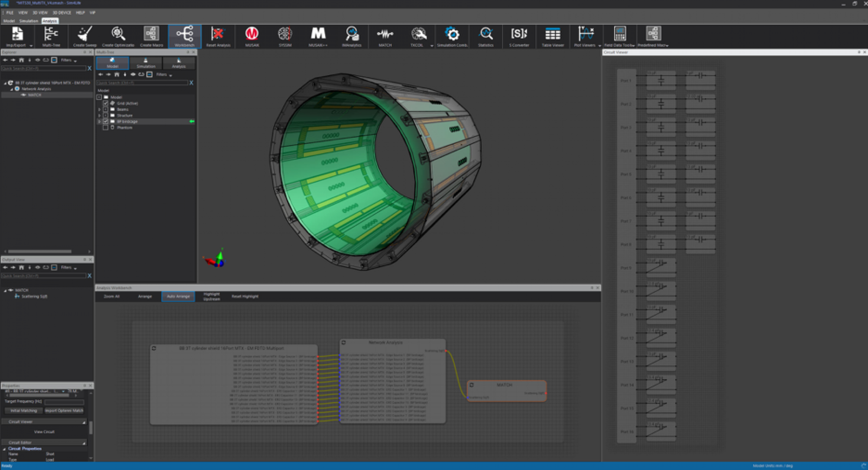Image resolution: width=868 pixels, height=470 pixels.
Task: Toggle the RF birdcage checkbox
Action: click(106, 122)
